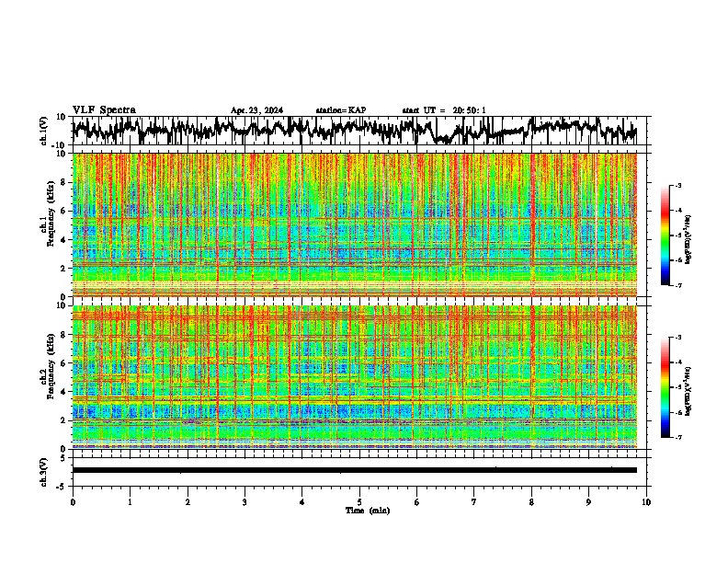Click the ch.2 PSD color scale bar
Viewport: 728px width, 563px height.
(x=665, y=387)
